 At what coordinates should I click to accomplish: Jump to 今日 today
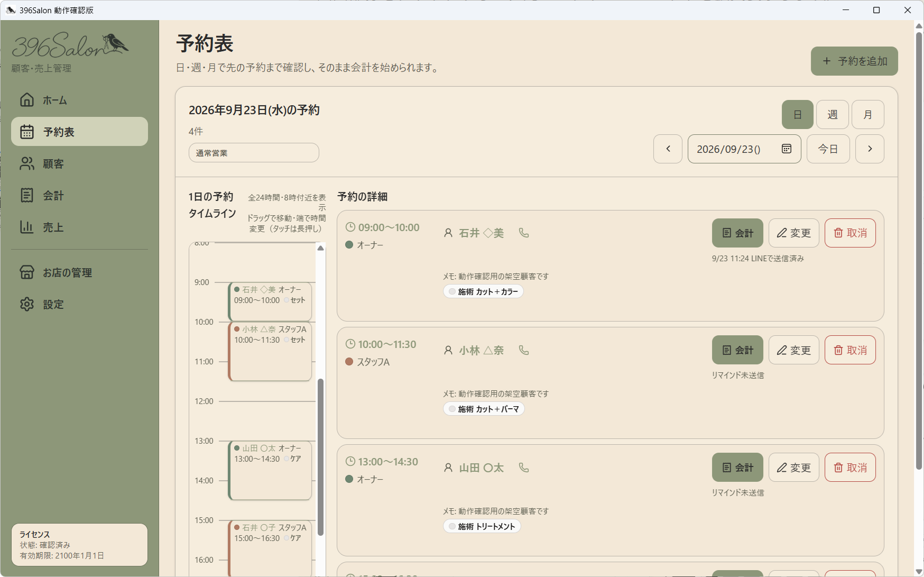pyautogui.click(x=828, y=149)
